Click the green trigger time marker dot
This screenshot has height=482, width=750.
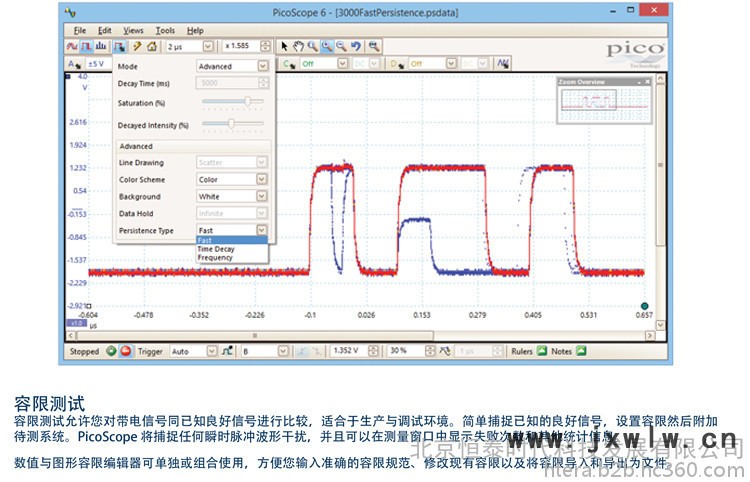tap(644, 306)
